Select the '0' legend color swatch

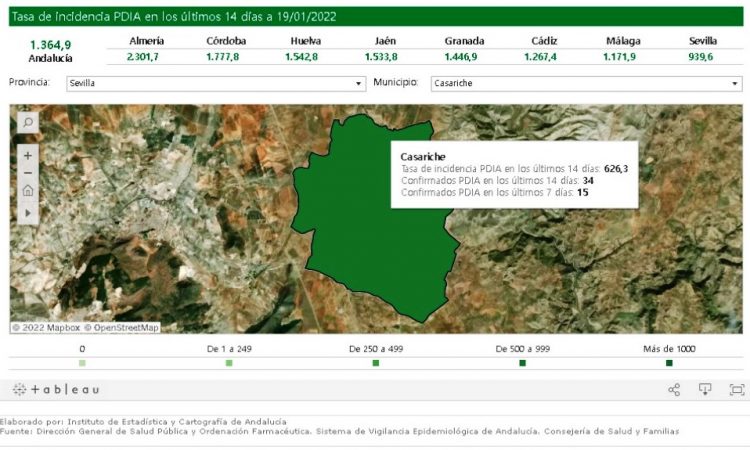coord(82,363)
